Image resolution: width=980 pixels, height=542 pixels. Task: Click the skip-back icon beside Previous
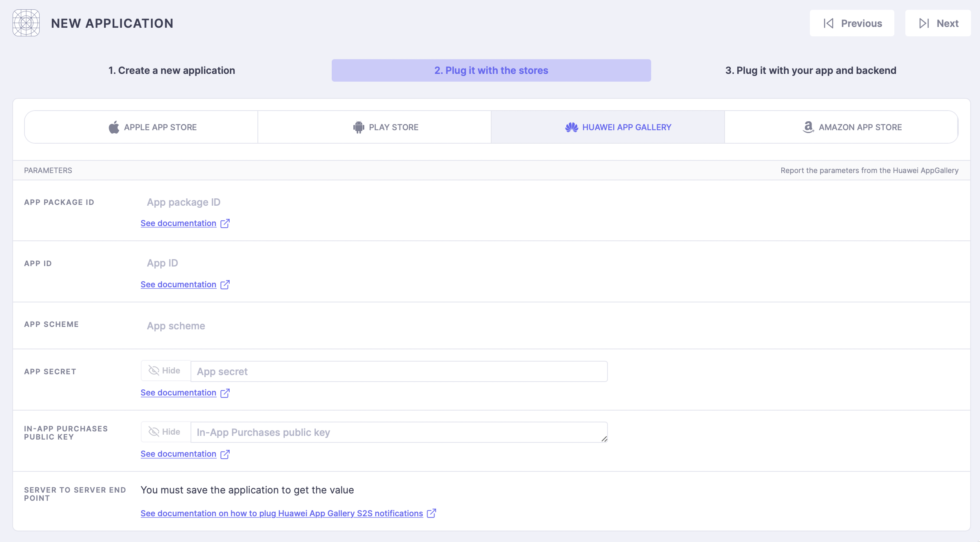click(x=829, y=23)
